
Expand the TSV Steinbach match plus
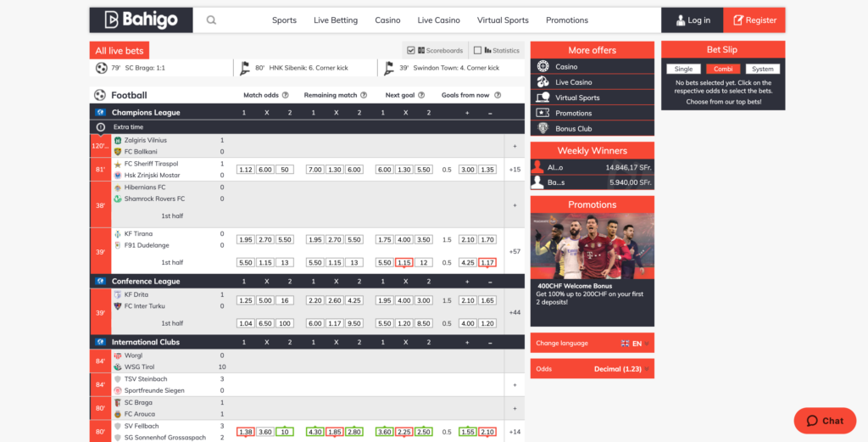(515, 385)
